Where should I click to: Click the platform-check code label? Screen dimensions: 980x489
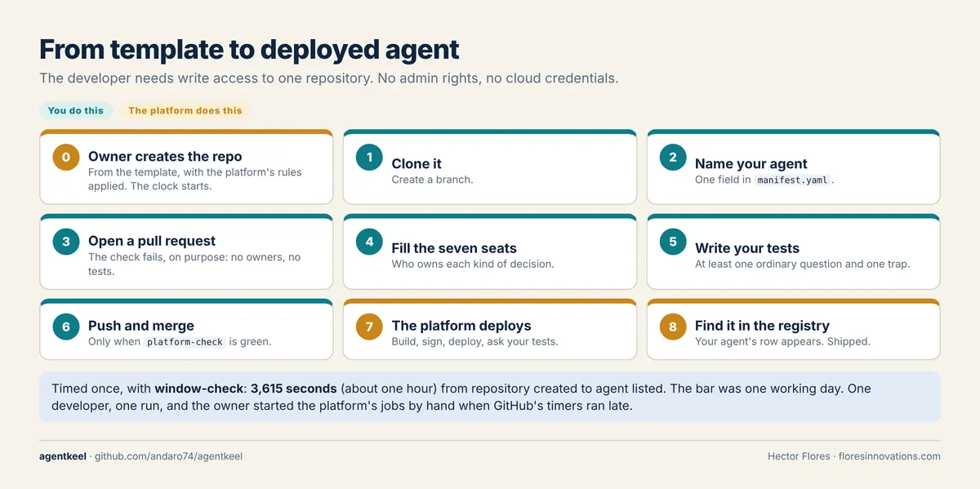[185, 342]
